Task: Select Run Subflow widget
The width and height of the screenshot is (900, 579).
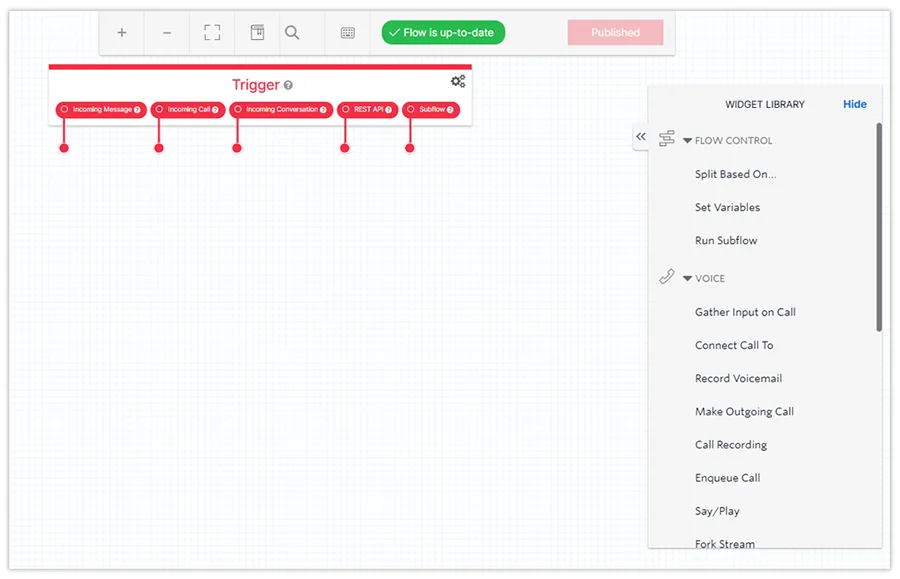Action: point(726,240)
